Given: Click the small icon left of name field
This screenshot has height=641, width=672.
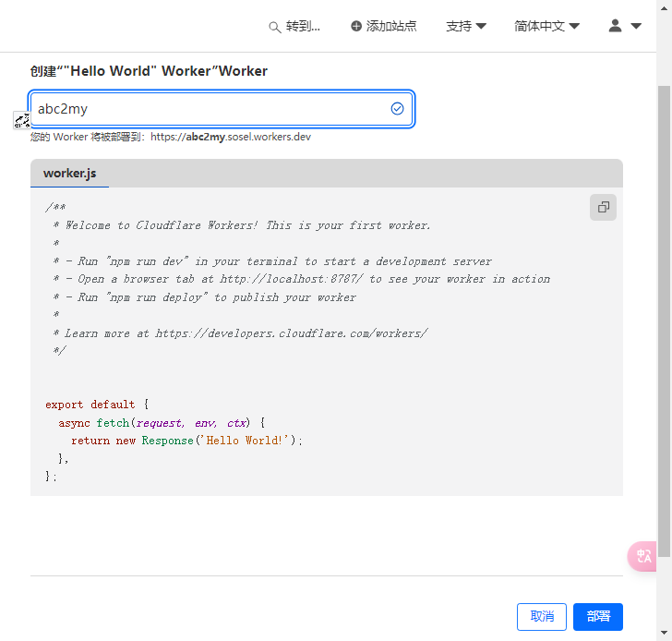Looking at the screenshot, I should click(x=21, y=120).
